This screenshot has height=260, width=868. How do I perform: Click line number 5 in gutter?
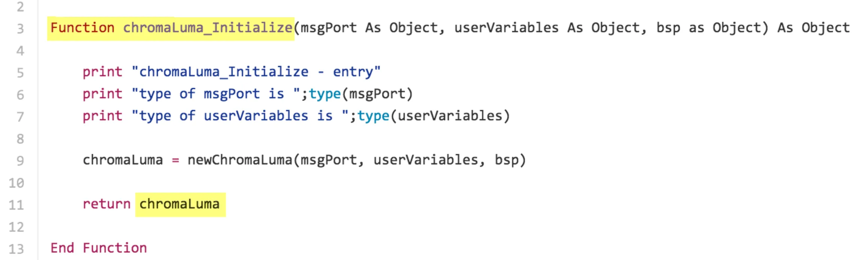point(20,72)
